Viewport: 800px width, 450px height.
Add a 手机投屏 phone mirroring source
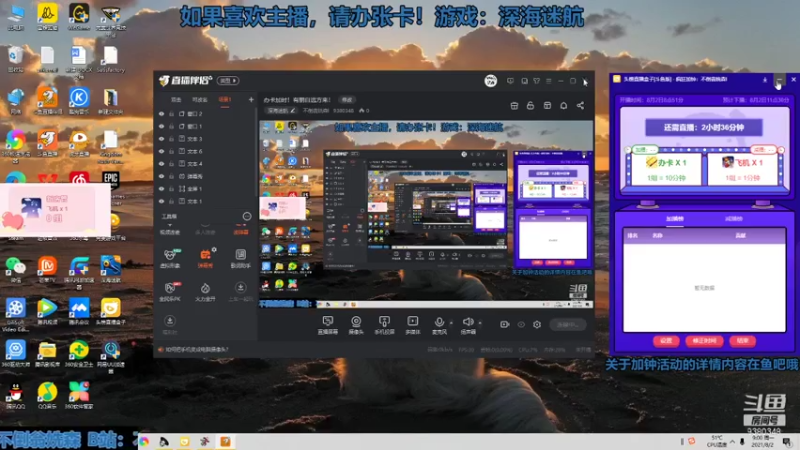384,324
